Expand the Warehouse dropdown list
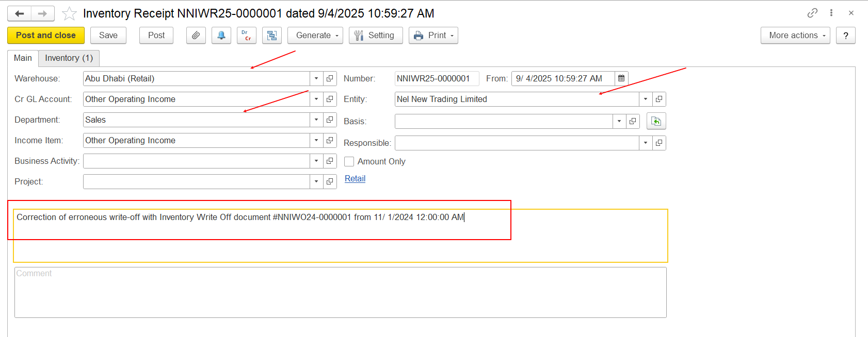The height and width of the screenshot is (337, 868). click(x=316, y=78)
